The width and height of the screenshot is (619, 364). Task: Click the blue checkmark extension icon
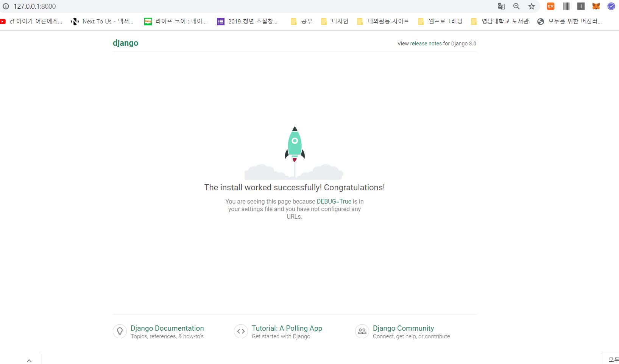point(611,6)
